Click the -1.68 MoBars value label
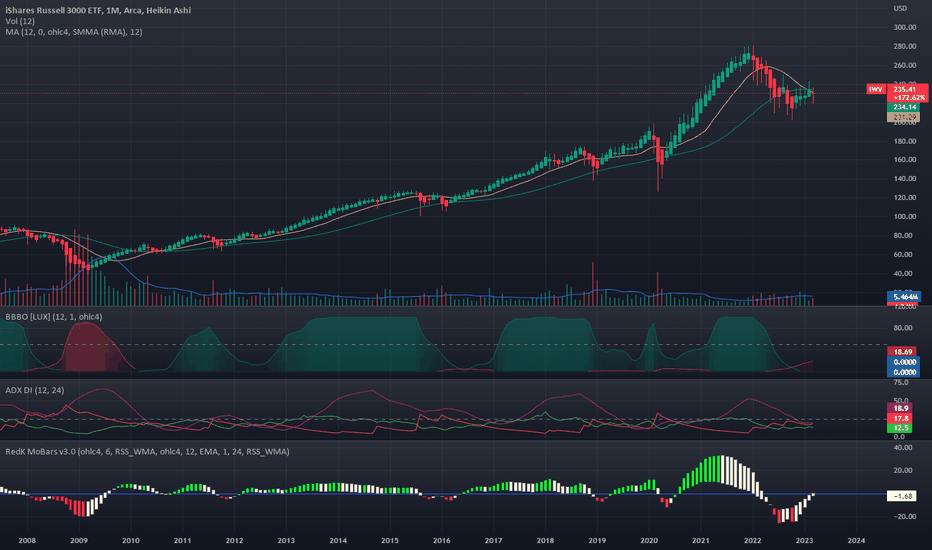Screen dimensions: 932x550 click(902, 496)
